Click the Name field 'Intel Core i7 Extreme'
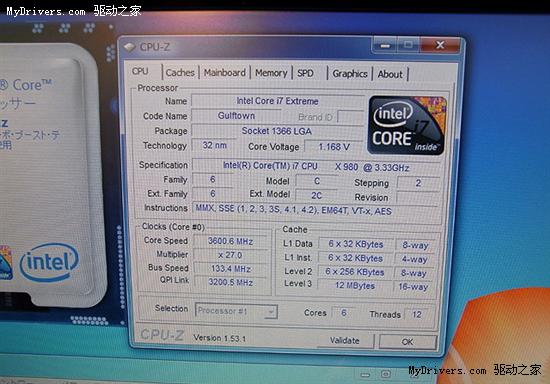 (x=277, y=101)
